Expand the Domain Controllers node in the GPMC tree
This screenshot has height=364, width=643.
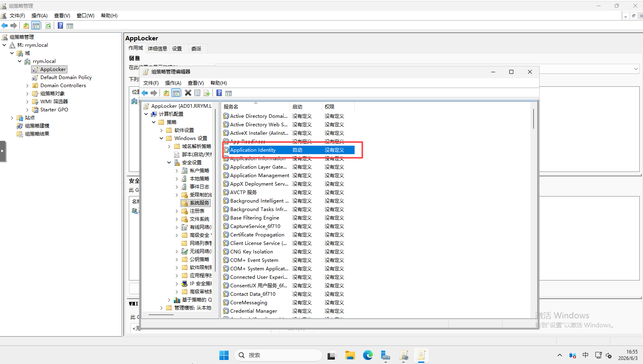tap(27, 86)
